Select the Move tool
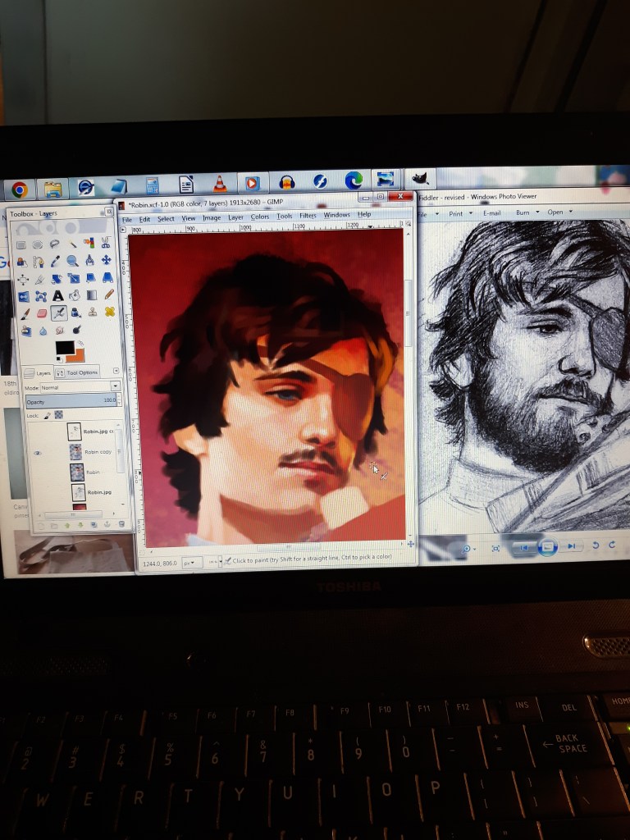The width and height of the screenshot is (630, 840). click(107, 262)
